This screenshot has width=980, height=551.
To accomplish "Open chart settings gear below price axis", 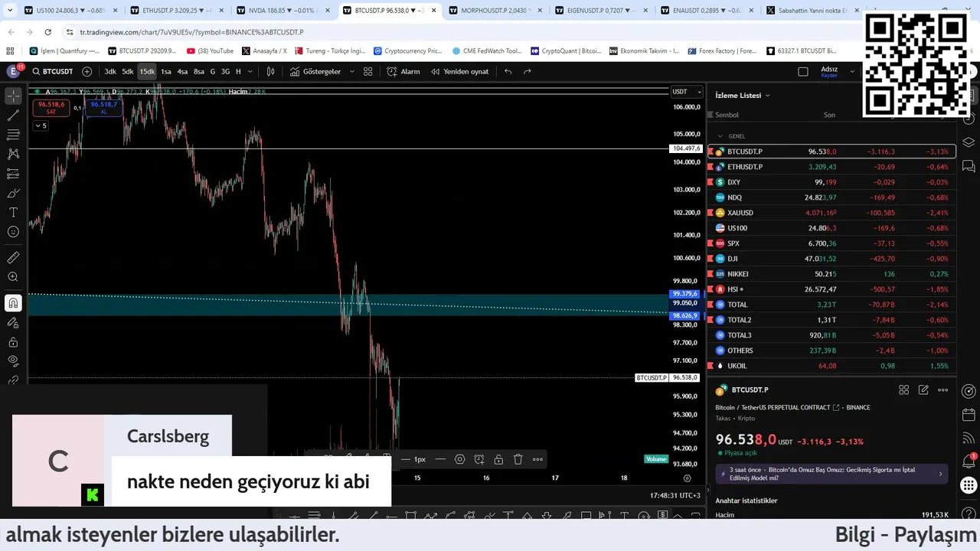I will [687, 478].
